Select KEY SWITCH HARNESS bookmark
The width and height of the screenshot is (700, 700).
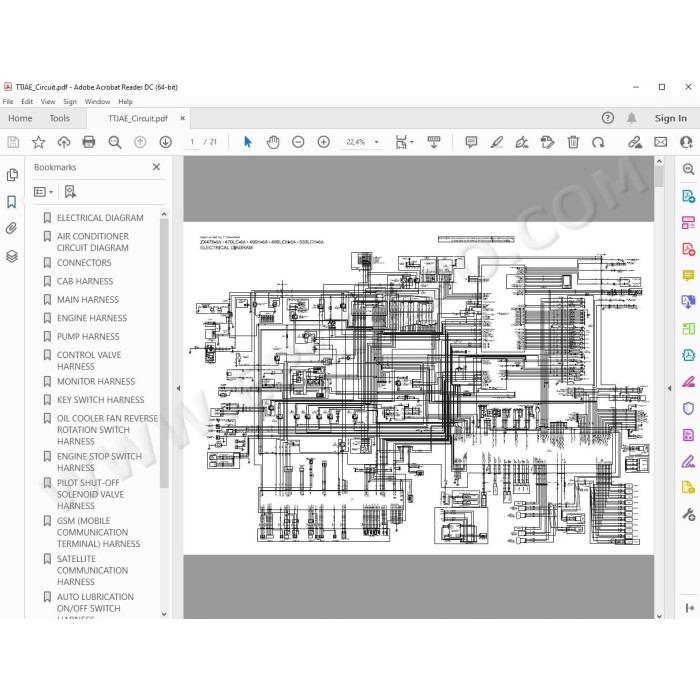click(100, 400)
